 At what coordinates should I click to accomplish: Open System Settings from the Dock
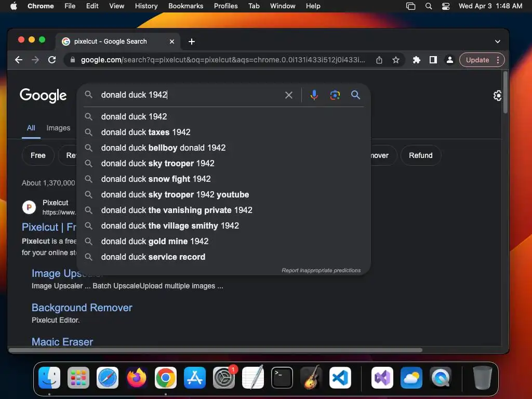tap(224, 378)
